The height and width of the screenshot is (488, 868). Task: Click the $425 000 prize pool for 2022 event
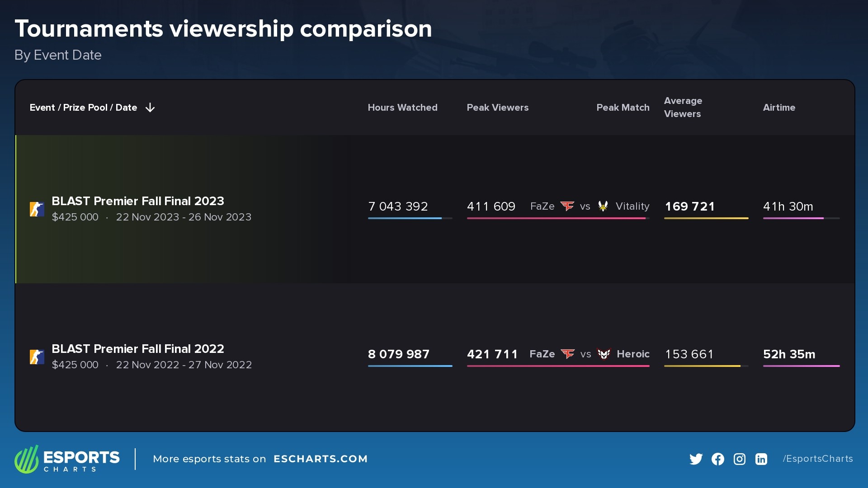click(x=75, y=365)
